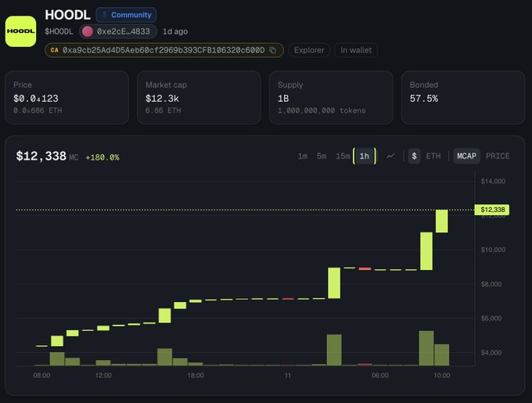Click the HOODL token logo
532x403 pixels.
(x=20, y=31)
